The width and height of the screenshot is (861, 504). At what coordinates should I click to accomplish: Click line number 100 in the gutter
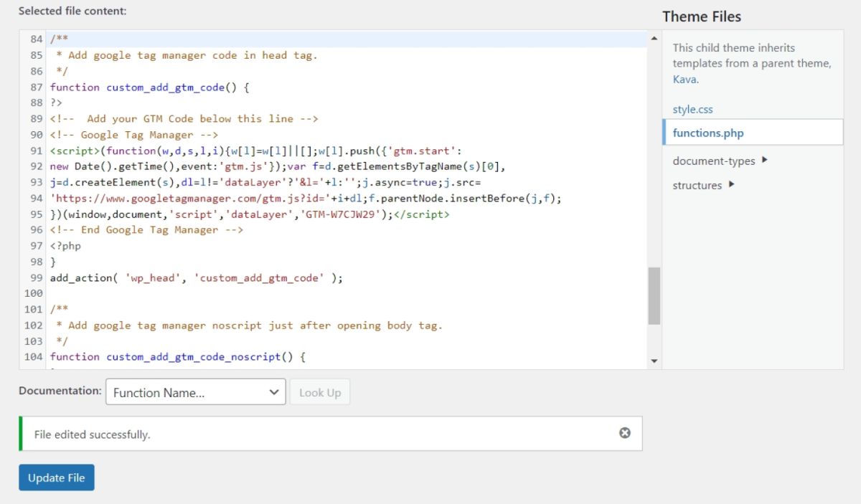pos(34,293)
